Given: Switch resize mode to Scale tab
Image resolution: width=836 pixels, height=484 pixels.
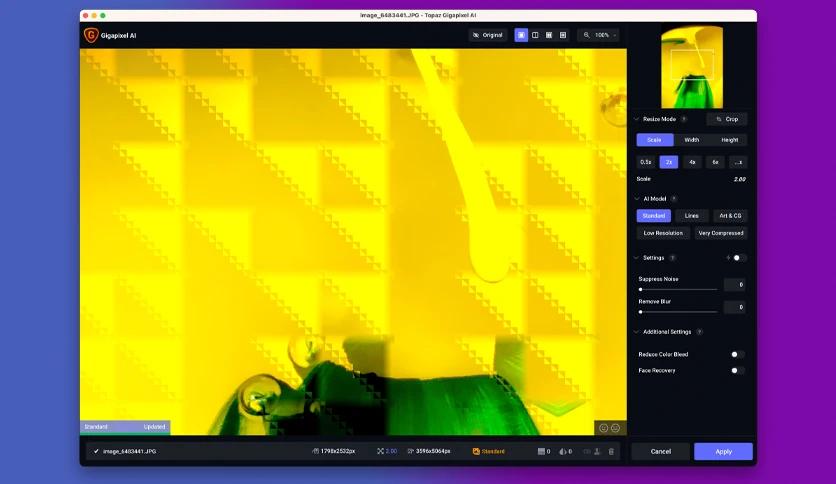Looking at the screenshot, I should coord(655,140).
